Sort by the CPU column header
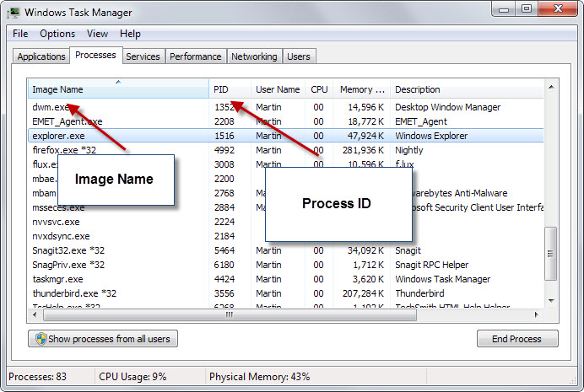Screen dimensions: 584x392 [x=319, y=89]
